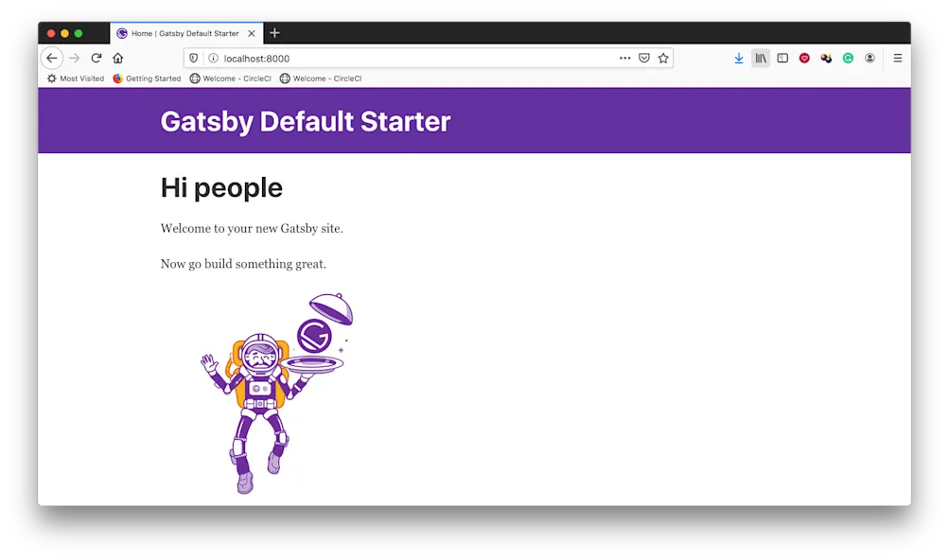Click the Hi people heading
The height and width of the screenshot is (560, 949).
click(x=221, y=187)
